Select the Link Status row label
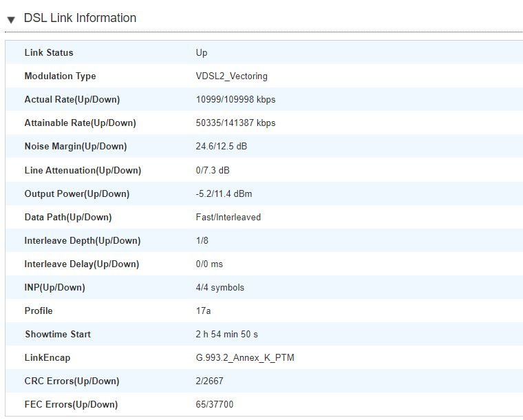523x420 pixels. [x=49, y=53]
